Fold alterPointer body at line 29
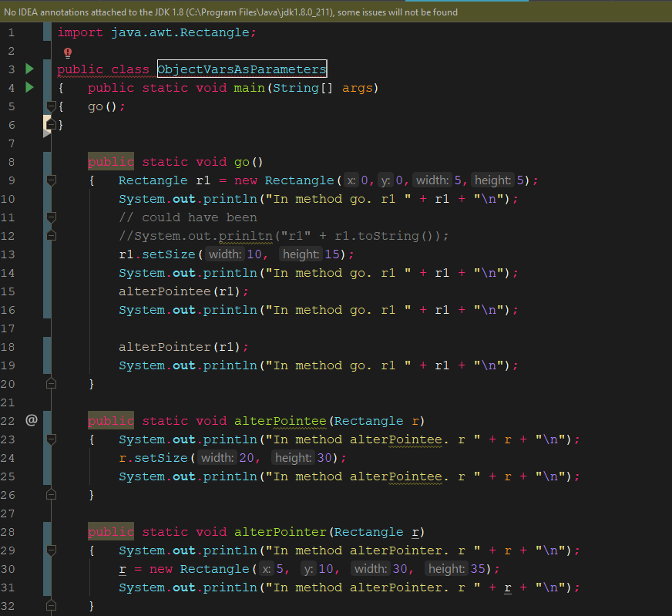The height and width of the screenshot is (616, 672). click(x=51, y=550)
